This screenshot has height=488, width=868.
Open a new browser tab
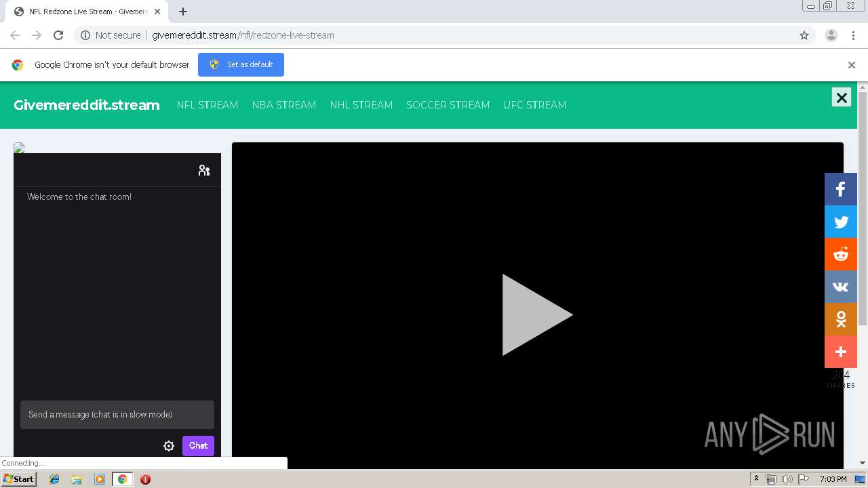[183, 12]
